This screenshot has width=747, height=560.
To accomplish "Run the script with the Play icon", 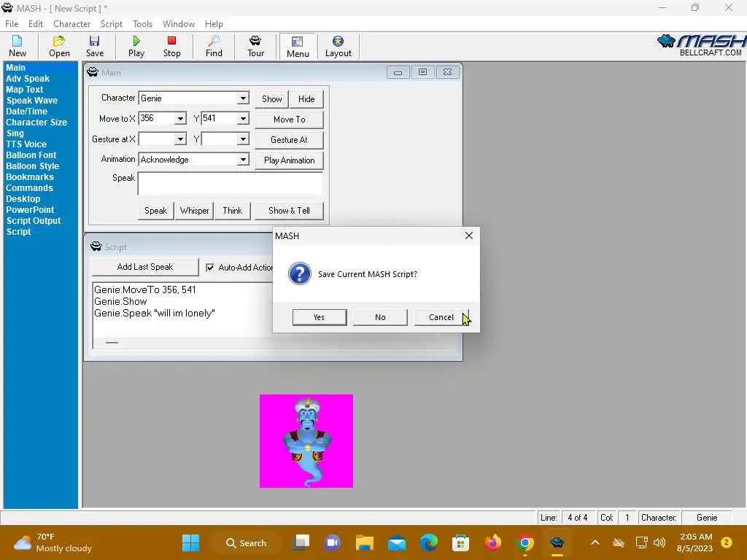I will coord(136,46).
